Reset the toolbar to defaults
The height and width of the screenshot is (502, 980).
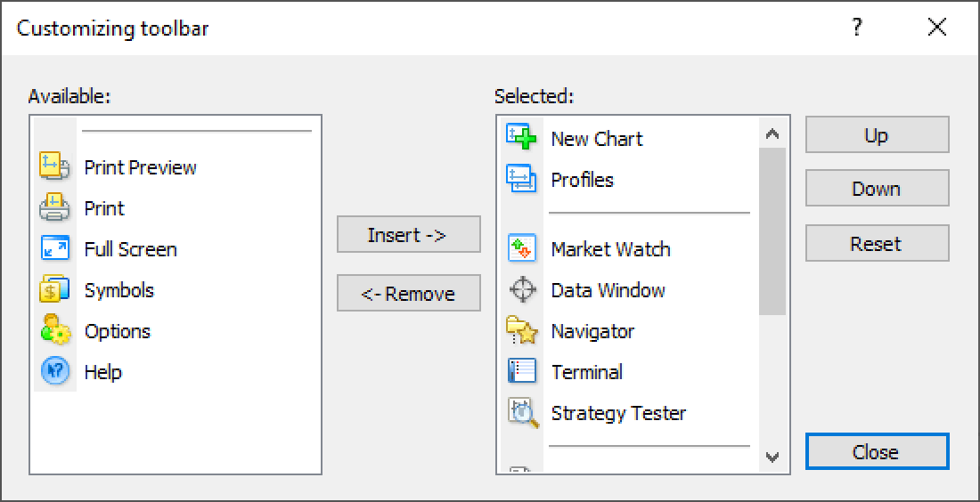click(x=877, y=243)
